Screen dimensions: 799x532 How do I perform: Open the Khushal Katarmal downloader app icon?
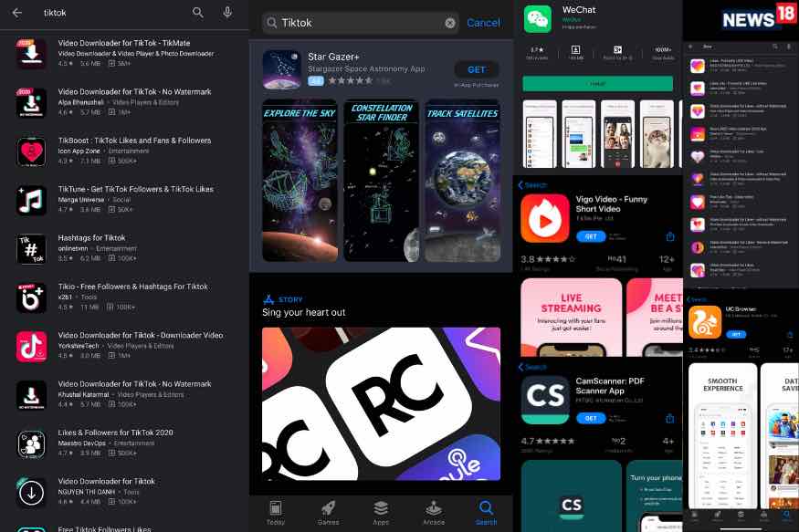tap(32, 395)
